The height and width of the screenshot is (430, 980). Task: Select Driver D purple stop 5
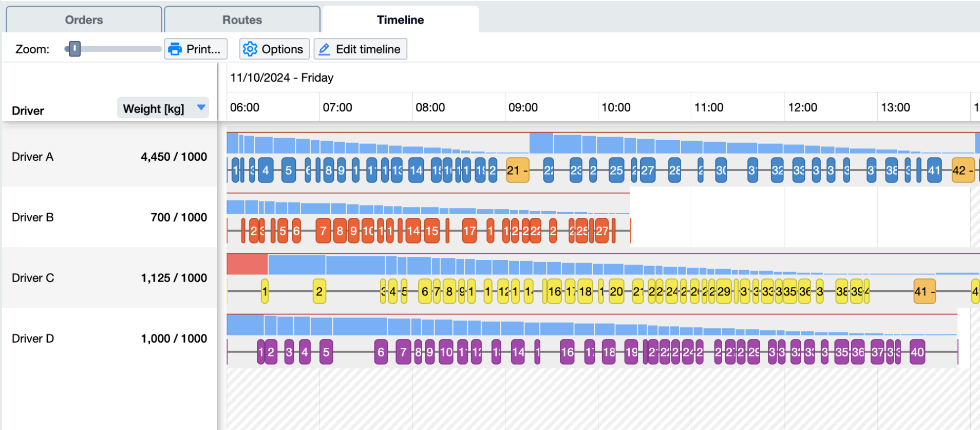click(x=326, y=352)
